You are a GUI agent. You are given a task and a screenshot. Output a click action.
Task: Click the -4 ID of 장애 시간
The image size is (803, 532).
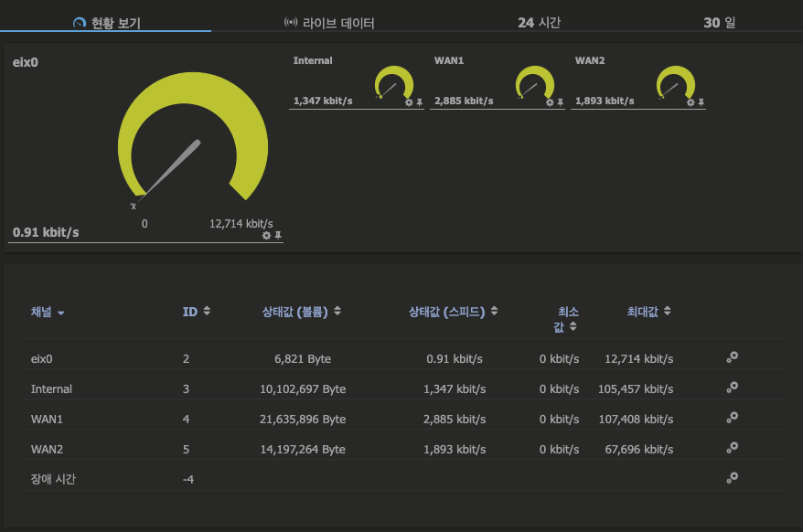(188, 480)
